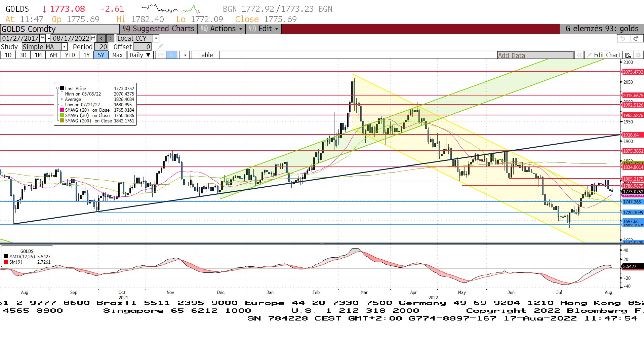Click the magenta SMAVG (20) color swatch
644x337 pixels.
point(62,110)
